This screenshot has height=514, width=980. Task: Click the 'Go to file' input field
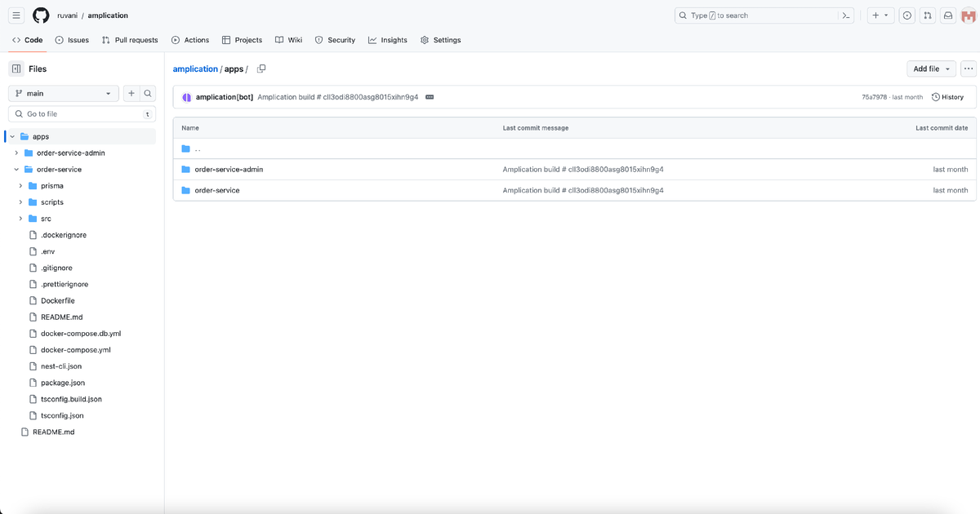tap(82, 114)
